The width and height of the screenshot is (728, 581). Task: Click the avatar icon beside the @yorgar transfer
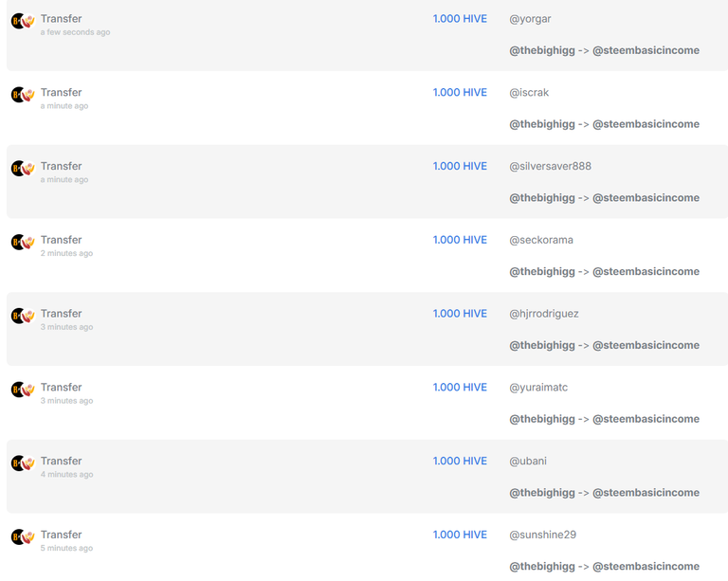(x=23, y=21)
